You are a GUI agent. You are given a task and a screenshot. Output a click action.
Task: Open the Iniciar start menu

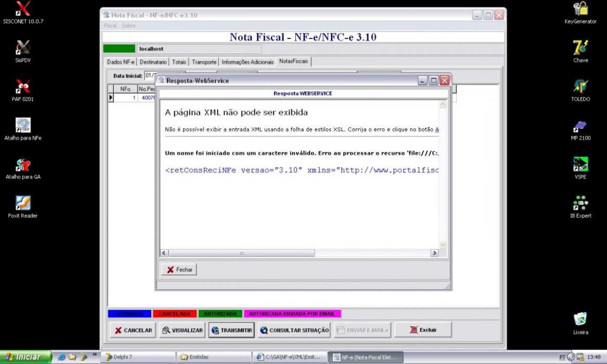[25, 357]
